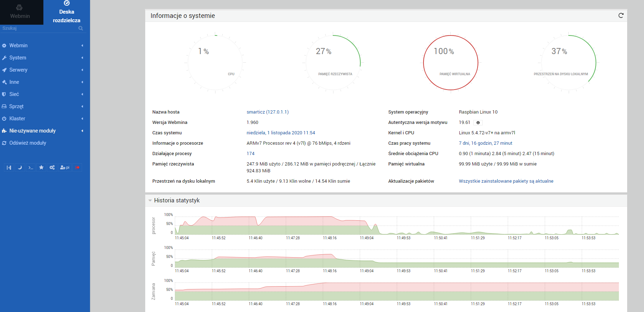Refresh the system information panel

coord(621,15)
